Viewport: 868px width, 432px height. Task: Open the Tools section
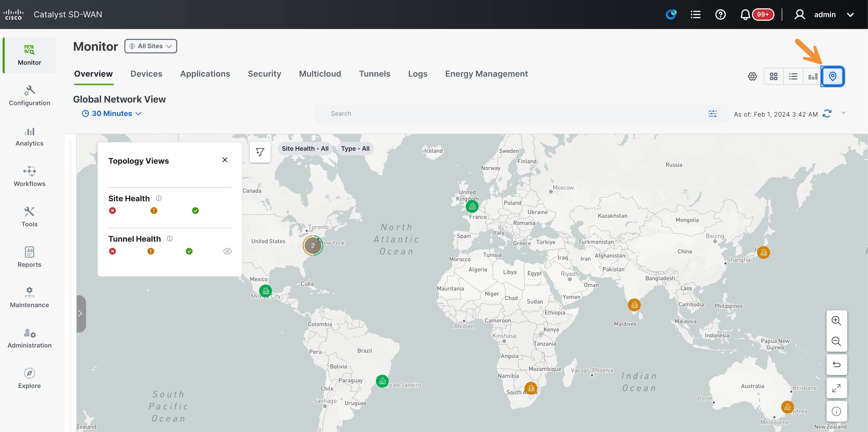click(29, 217)
